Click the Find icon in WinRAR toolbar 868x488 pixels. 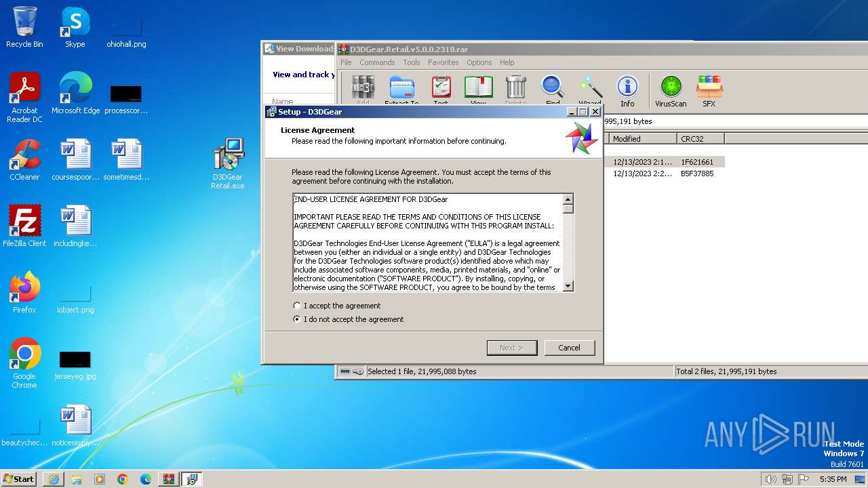pos(553,90)
